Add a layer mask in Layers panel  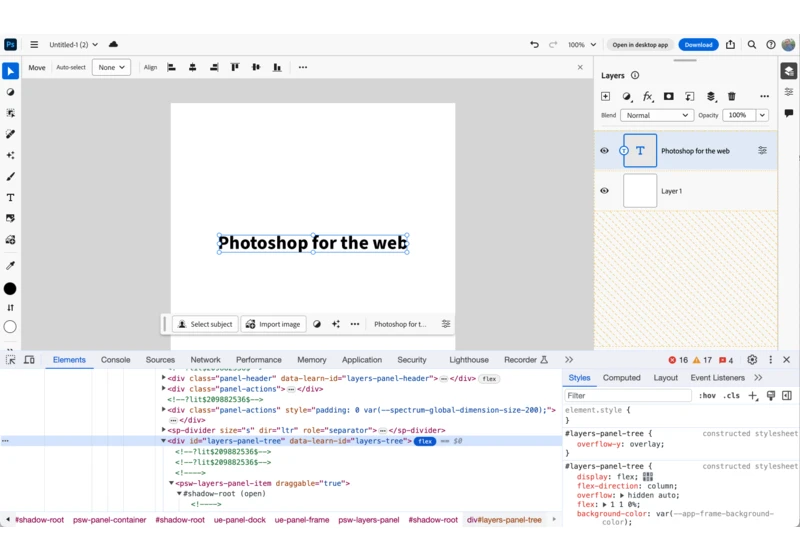[x=668, y=96]
